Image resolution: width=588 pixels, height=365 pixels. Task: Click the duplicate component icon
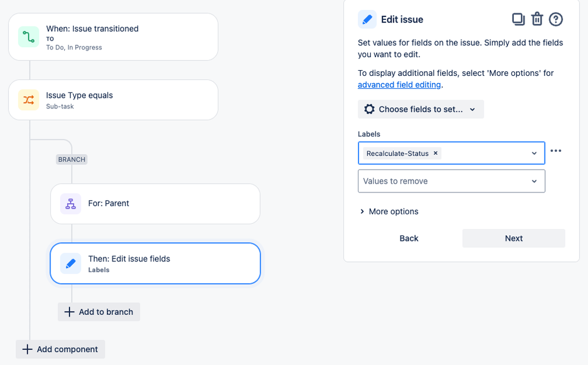518,19
